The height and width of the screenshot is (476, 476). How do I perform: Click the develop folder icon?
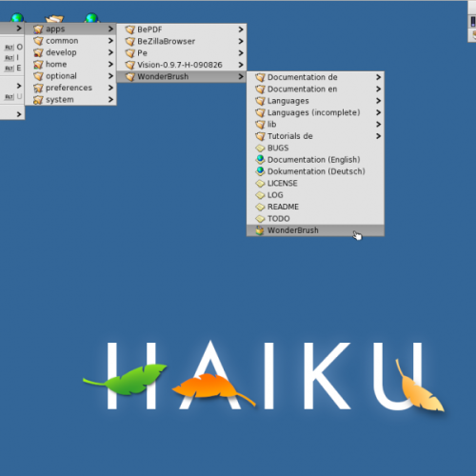pos(38,52)
